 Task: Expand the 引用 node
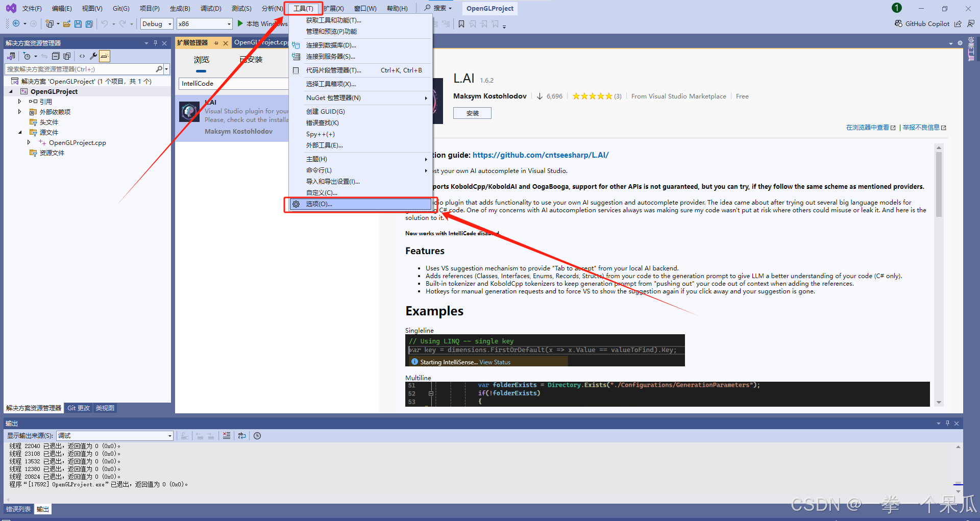point(20,102)
